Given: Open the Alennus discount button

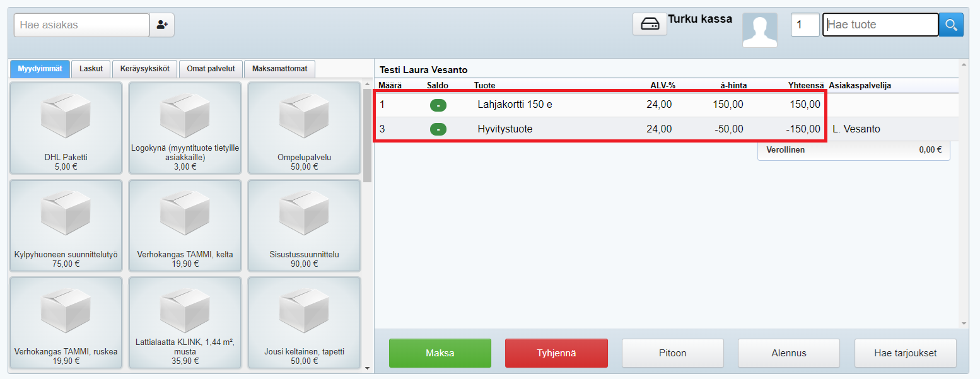Looking at the screenshot, I should (x=788, y=353).
